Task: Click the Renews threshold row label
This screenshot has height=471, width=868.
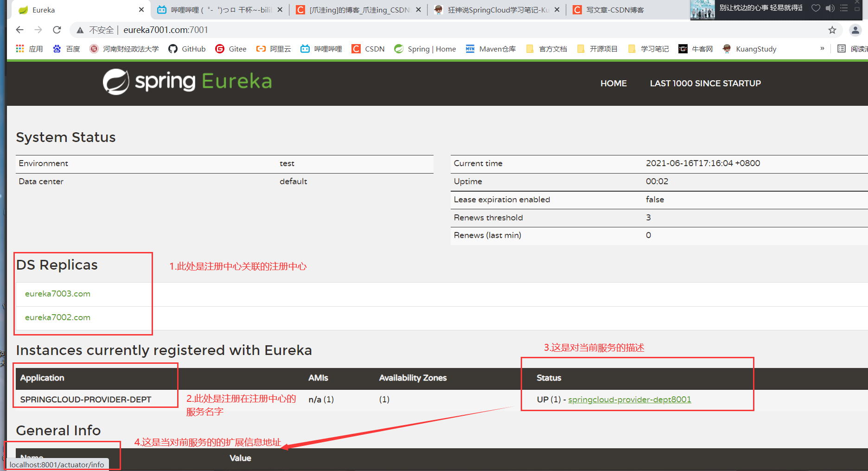Action: (x=488, y=218)
